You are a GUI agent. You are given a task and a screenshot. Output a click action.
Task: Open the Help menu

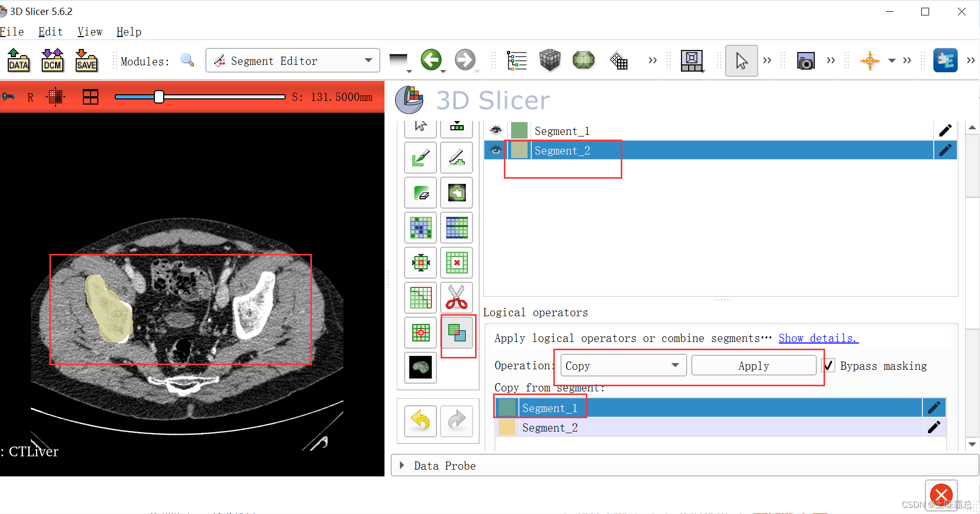pos(128,31)
